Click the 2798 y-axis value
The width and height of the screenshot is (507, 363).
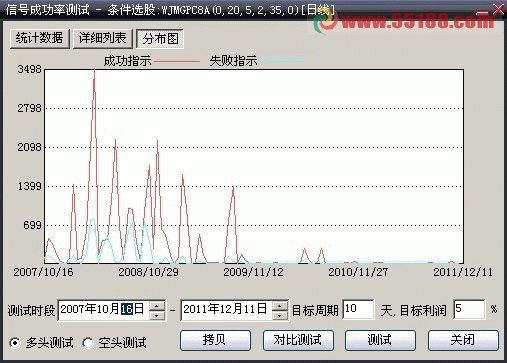click(30, 108)
